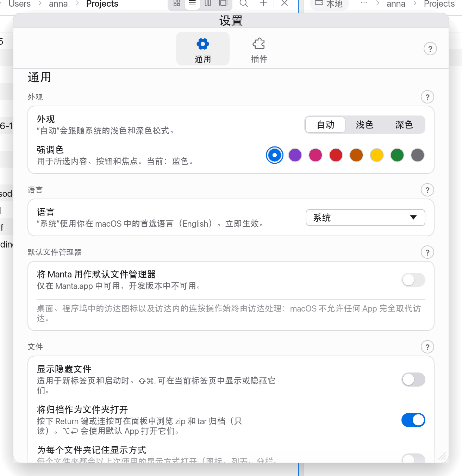The image size is (462, 476).
Task: Choose the graphite accent color
Action: pyautogui.click(x=418, y=155)
